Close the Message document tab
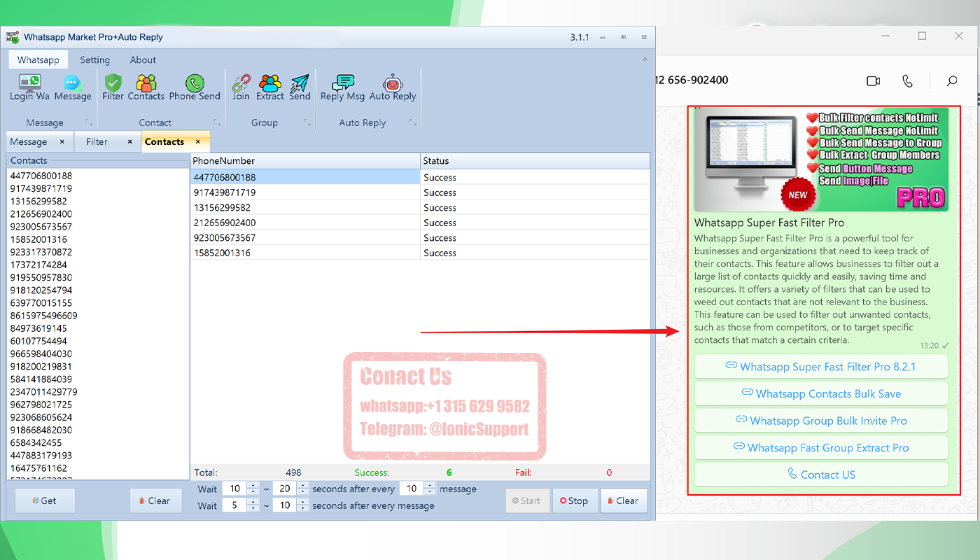 coord(62,141)
